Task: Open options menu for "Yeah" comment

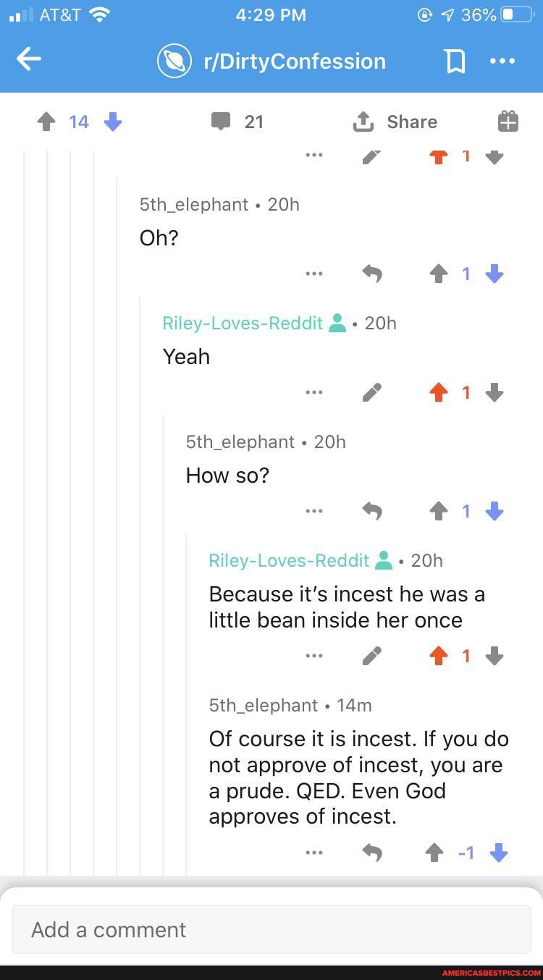Action: coord(314,392)
